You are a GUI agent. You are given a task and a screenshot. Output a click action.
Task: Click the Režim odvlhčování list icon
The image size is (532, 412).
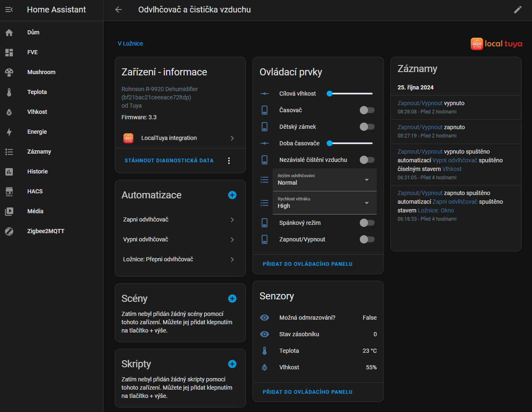265,180
